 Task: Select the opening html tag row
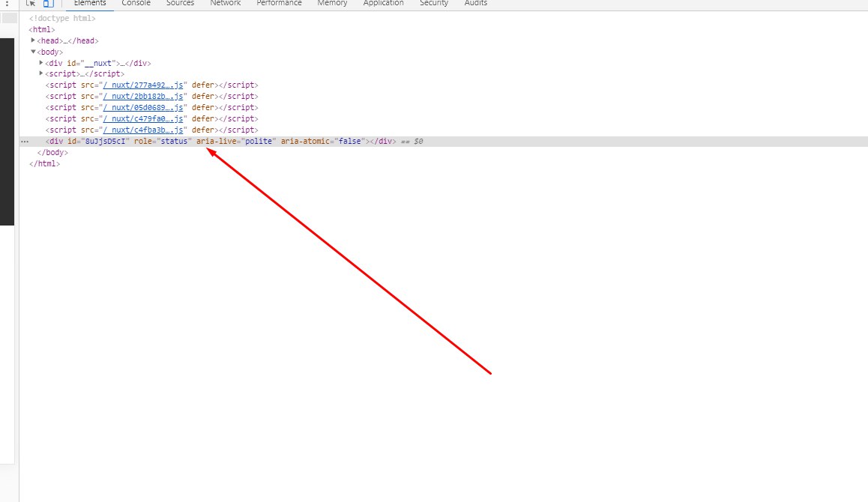[x=42, y=29]
